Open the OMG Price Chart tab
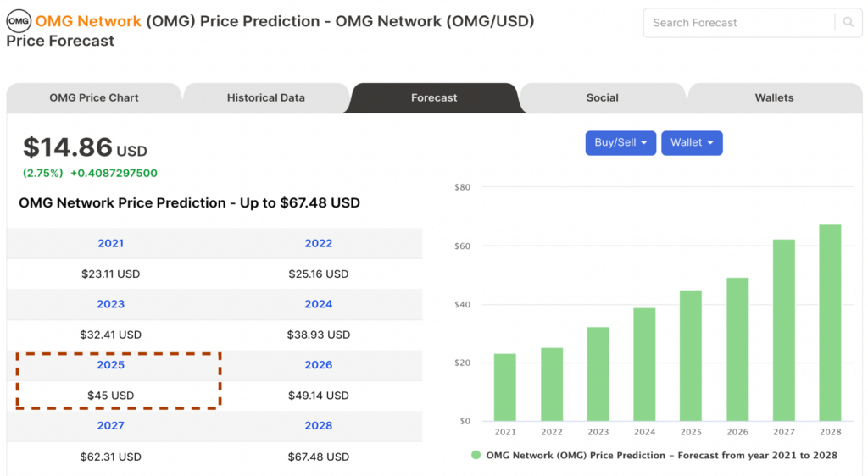The width and height of the screenshot is (868, 476). tap(94, 98)
